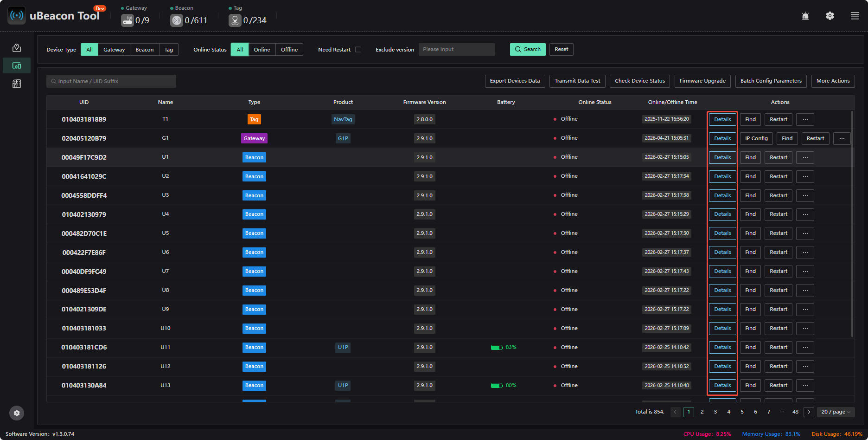Open the hamburger menu icon
The height and width of the screenshot is (440, 868).
pos(855,16)
